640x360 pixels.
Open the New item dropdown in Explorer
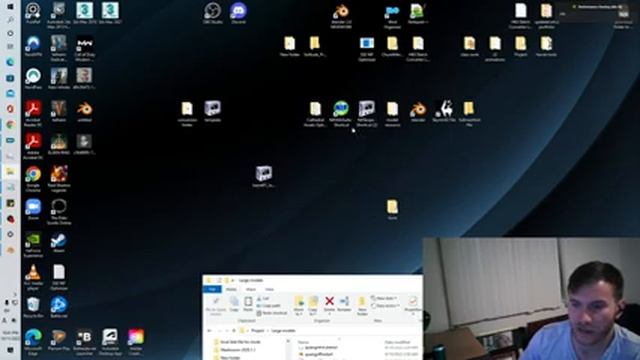[384, 298]
